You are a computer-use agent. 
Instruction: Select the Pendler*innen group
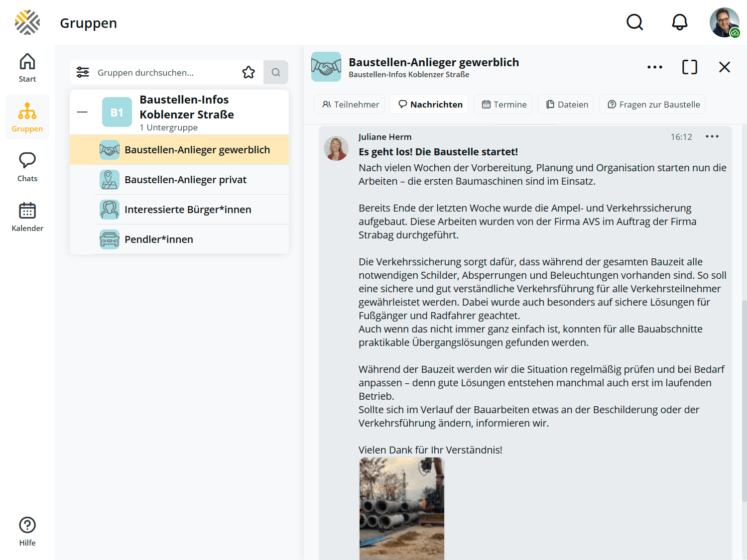(159, 239)
